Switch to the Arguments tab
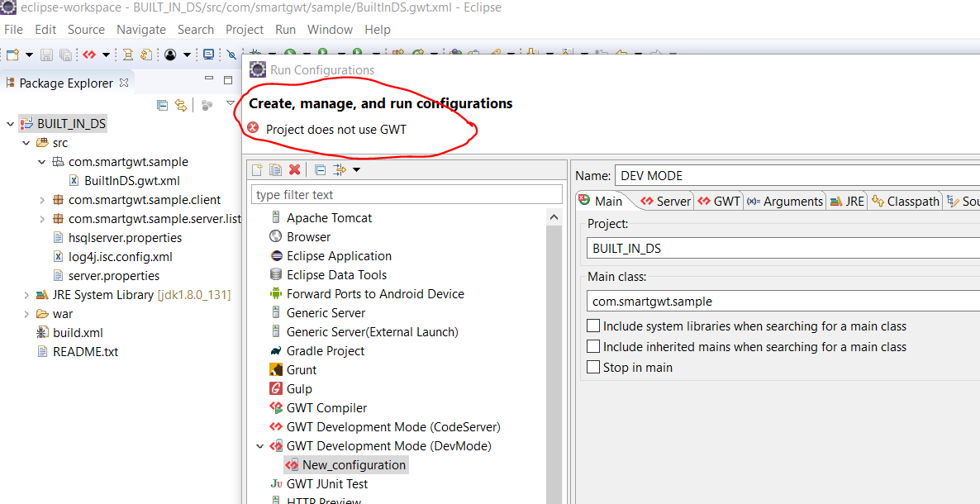 (785, 201)
